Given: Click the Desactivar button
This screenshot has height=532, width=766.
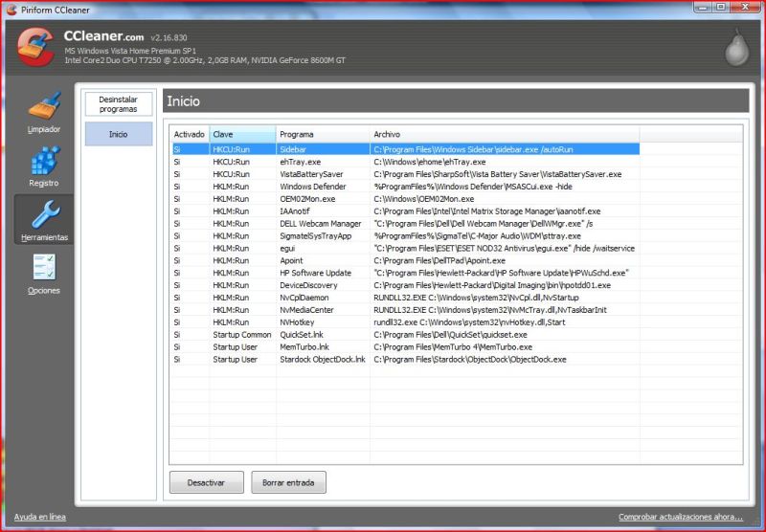Looking at the screenshot, I should [206, 482].
